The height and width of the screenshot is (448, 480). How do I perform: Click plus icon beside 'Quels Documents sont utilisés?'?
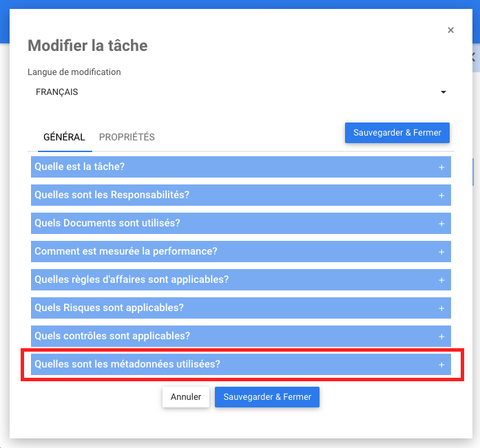(x=441, y=224)
